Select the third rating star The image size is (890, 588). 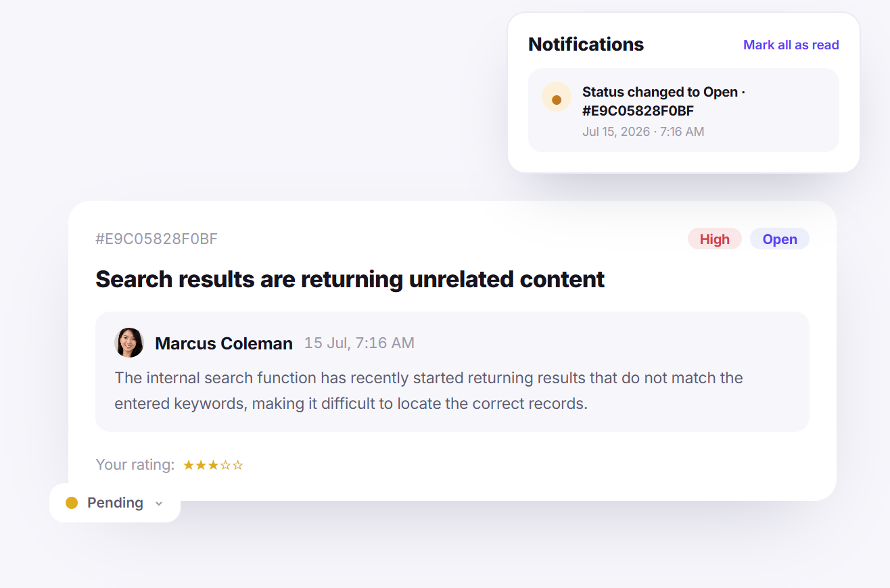point(213,465)
